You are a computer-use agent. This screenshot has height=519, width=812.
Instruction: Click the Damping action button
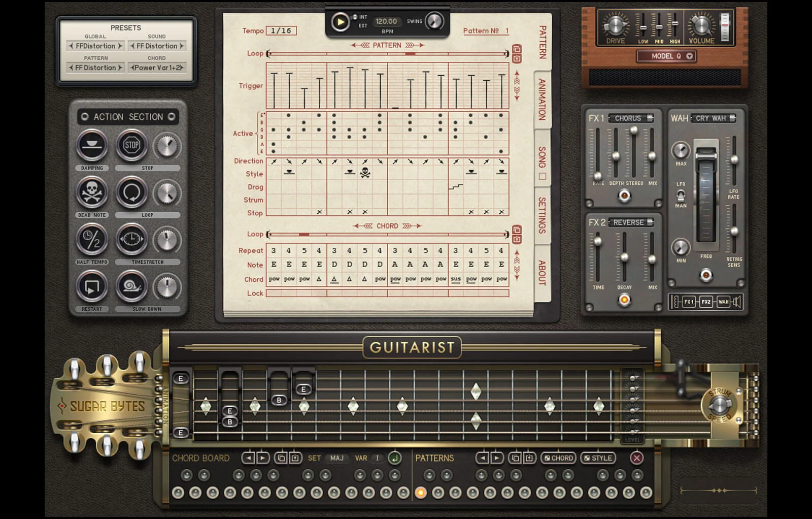(x=92, y=146)
